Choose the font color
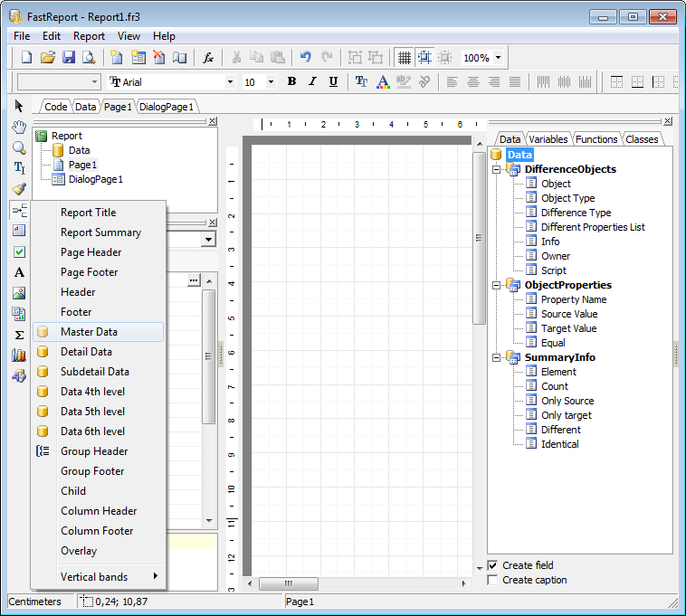This screenshot has height=616, width=686. pyautogui.click(x=383, y=81)
